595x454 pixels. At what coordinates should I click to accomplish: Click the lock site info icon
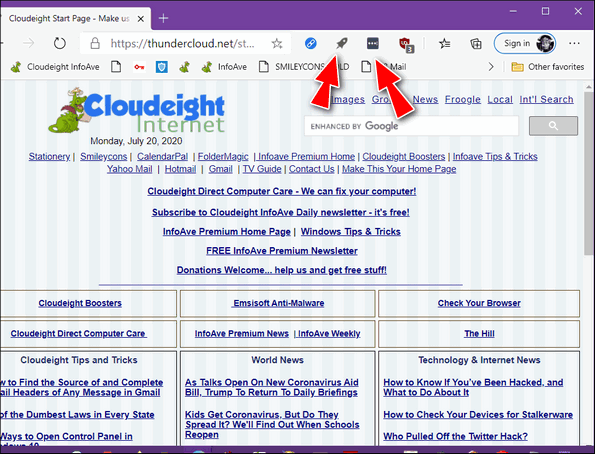point(95,43)
